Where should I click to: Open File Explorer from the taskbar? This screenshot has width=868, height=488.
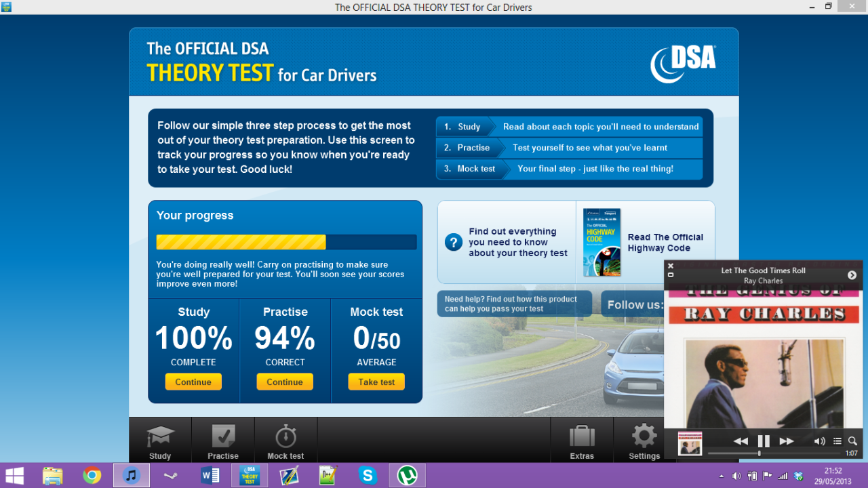coord(53,475)
